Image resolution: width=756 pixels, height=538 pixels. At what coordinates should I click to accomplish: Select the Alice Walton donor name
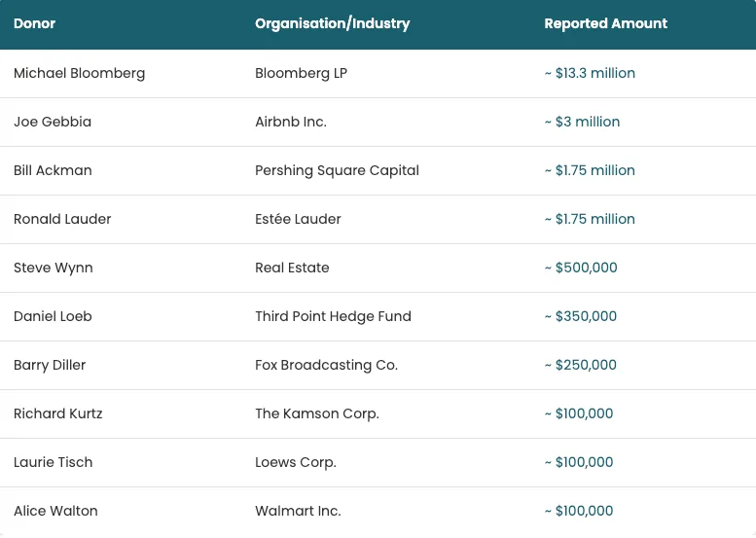pyautogui.click(x=55, y=511)
